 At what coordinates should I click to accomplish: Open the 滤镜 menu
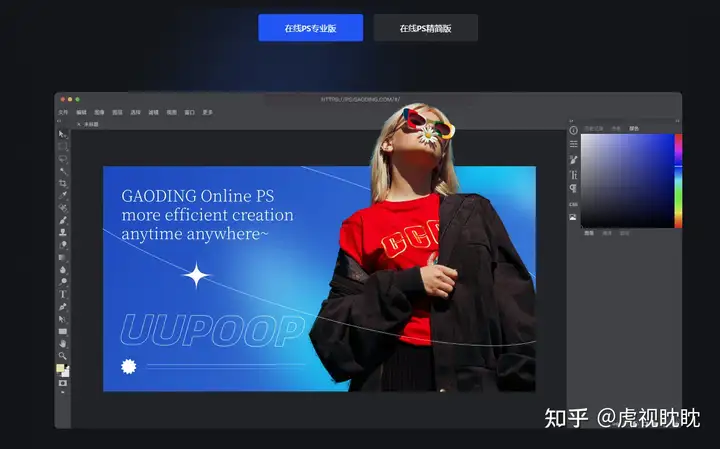pos(153,112)
